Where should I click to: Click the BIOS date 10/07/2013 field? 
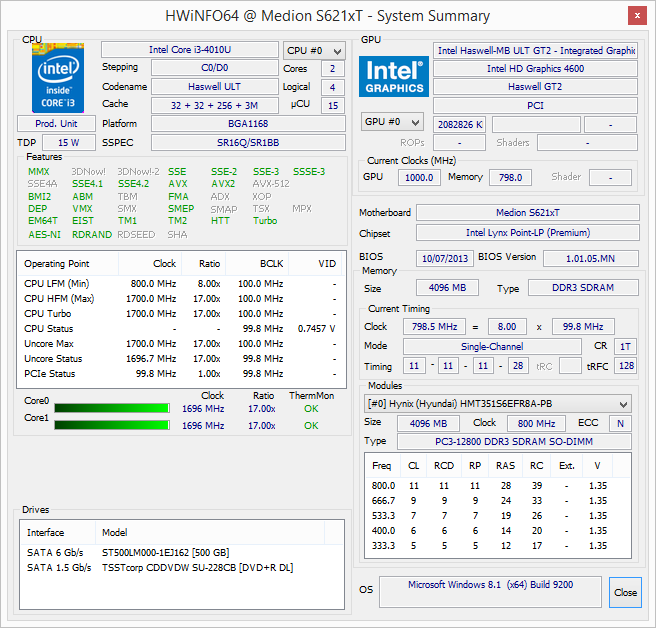445,258
